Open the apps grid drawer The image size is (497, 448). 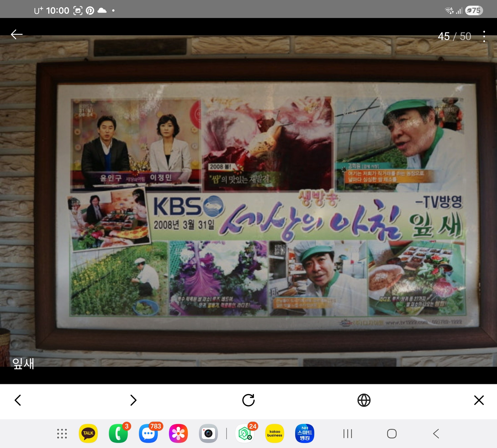click(x=62, y=433)
